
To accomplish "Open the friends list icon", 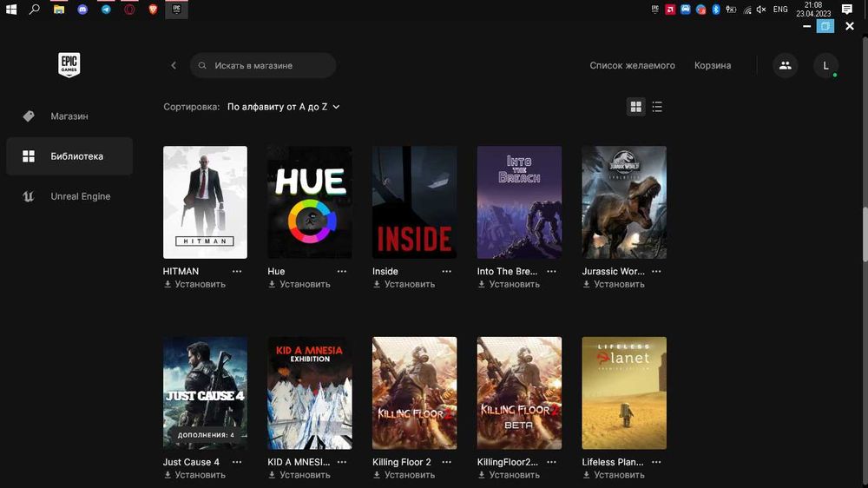I will (785, 65).
